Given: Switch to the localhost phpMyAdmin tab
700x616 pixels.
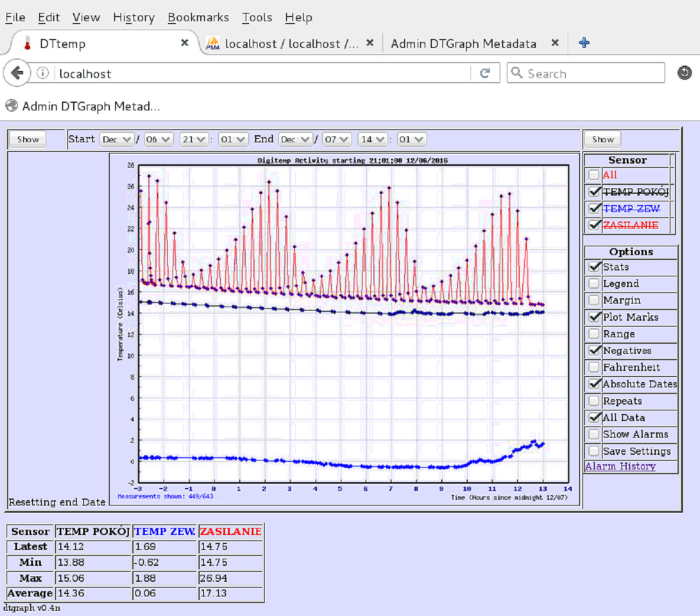Looking at the screenshot, I should [284, 44].
